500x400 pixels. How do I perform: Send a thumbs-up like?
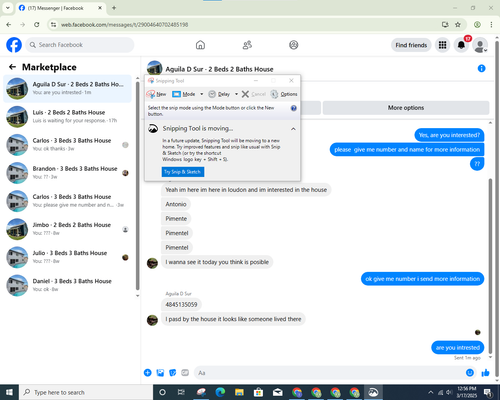click(485, 373)
